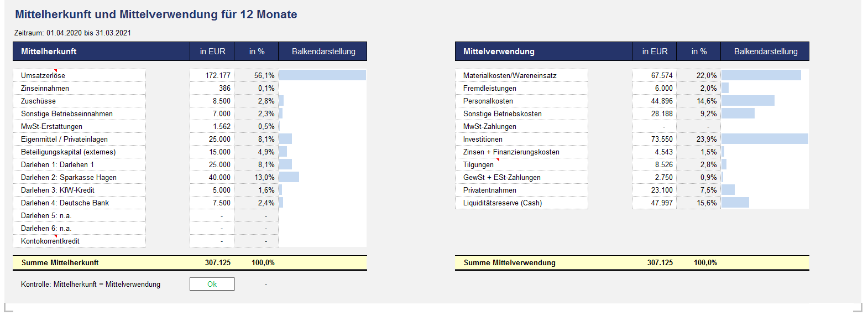Click the red comment marker beside Tilgungen
The height and width of the screenshot is (320, 868).
[498, 159]
